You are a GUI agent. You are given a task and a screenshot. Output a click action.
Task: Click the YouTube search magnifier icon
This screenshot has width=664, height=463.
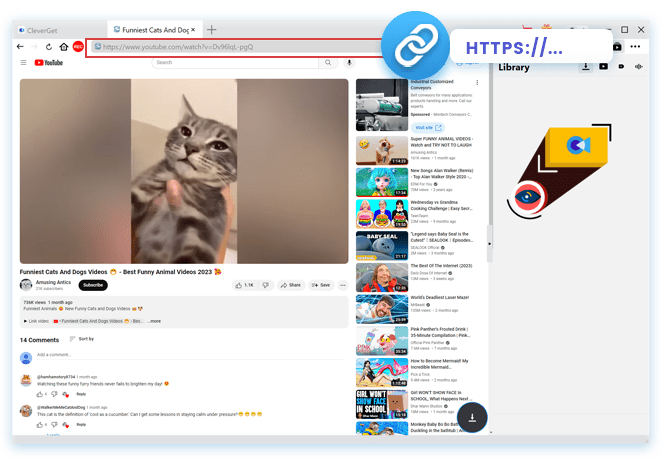(x=326, y=62)
